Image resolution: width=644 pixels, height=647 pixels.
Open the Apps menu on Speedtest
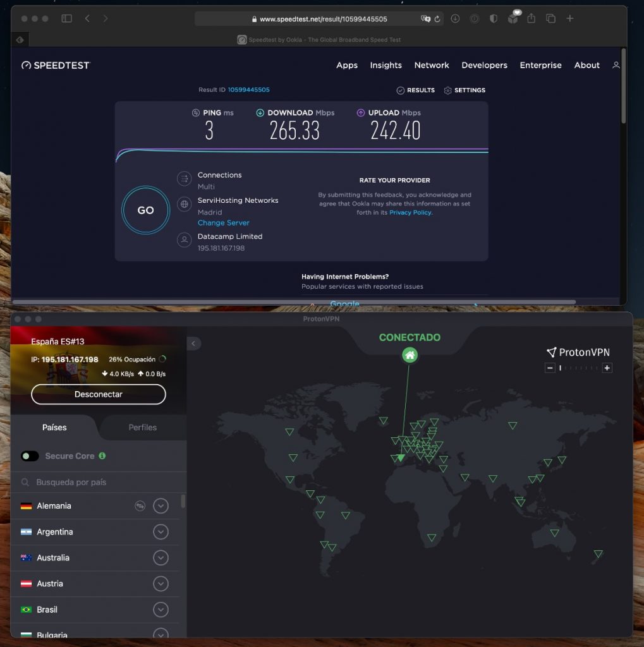coord(347,65)
